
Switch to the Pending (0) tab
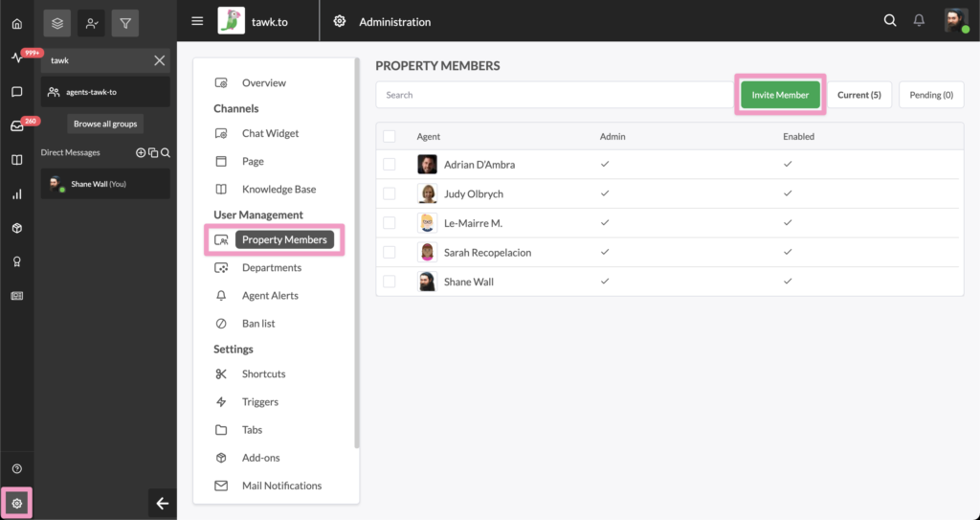[x=931, y=95]
